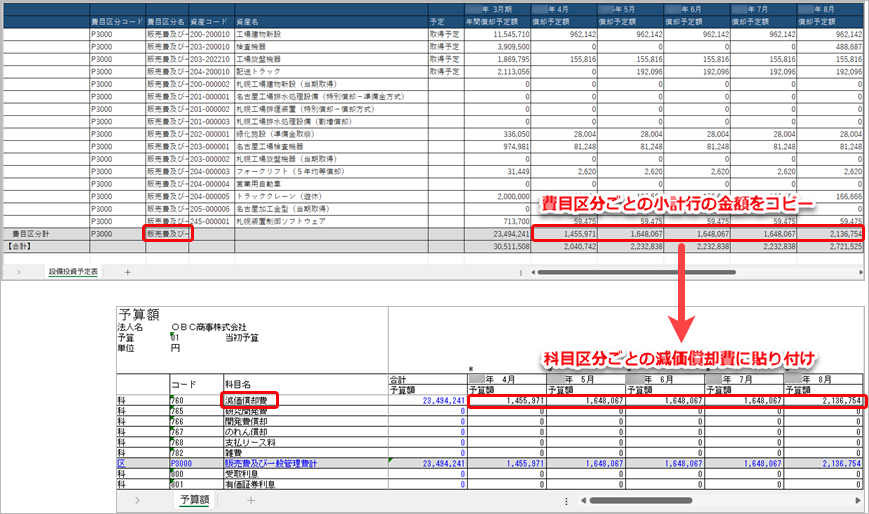Click horizontal scrollbar thumb in 予算額 workbook
869x514 pixels.
[x=641, y=500]
